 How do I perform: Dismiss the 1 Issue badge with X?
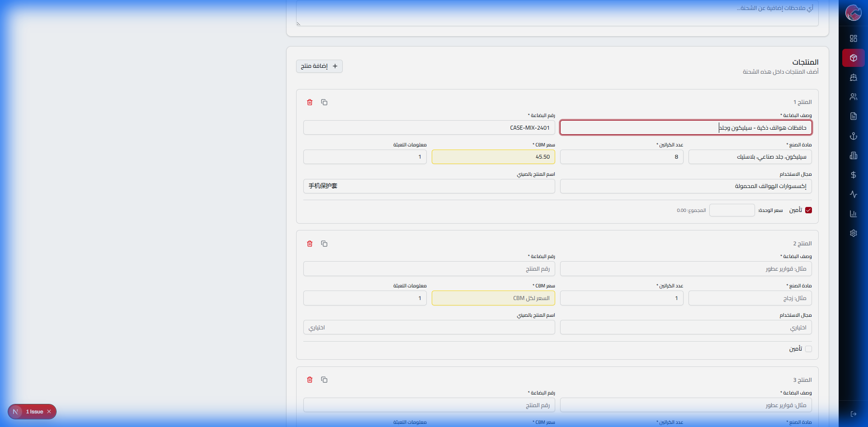(49, 412)
